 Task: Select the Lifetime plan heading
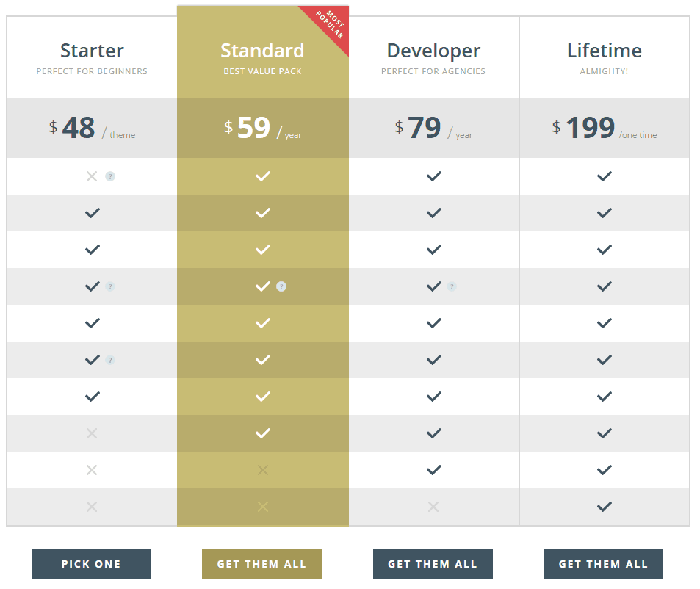tap(604, 51)
